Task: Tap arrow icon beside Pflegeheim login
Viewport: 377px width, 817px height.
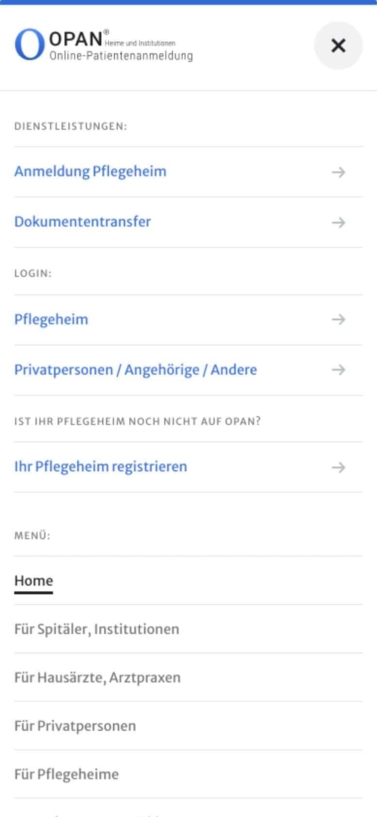Action: click(338, 319)
